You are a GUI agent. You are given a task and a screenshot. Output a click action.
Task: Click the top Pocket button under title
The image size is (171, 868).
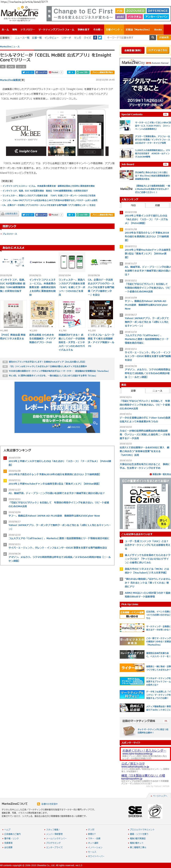click(54, 72)
